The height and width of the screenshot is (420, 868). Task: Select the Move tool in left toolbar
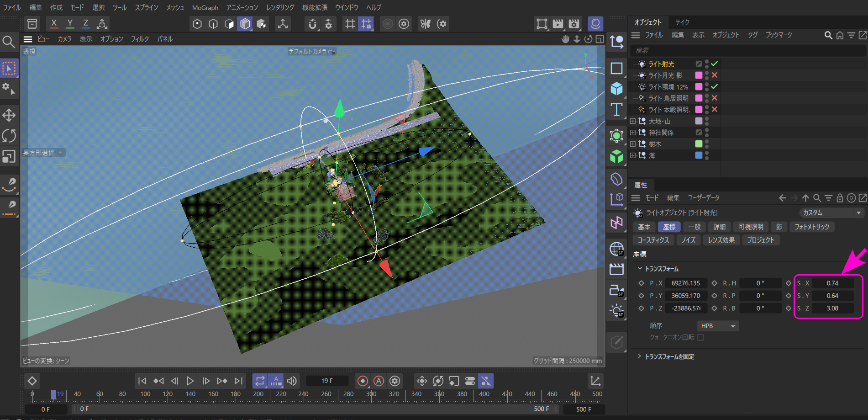point(9,115)
